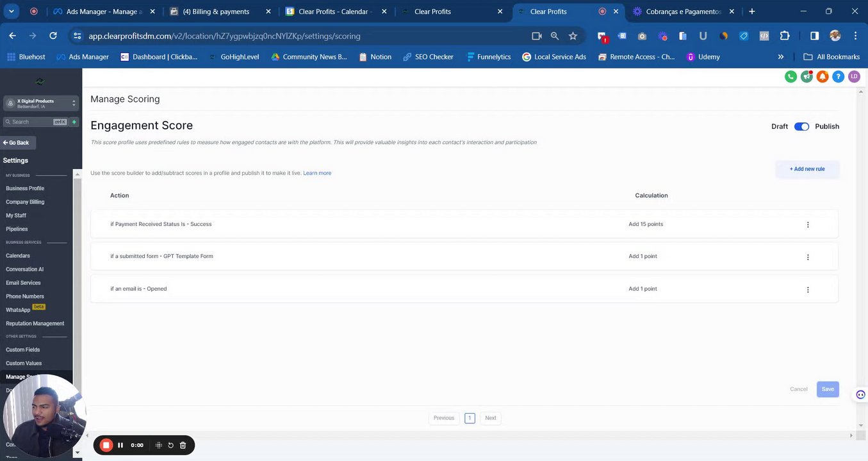Reload the browser page
This screenshot has width=868, height=461.
53,36
